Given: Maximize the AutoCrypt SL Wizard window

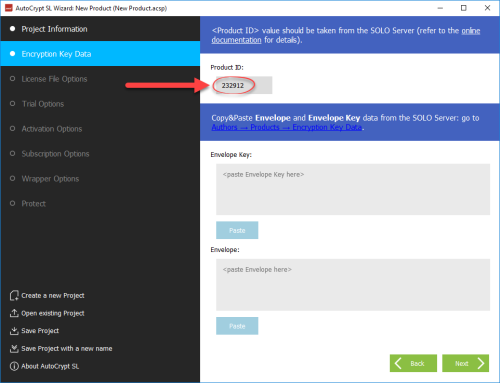Looking at the screenshot, I should point(464,8).
